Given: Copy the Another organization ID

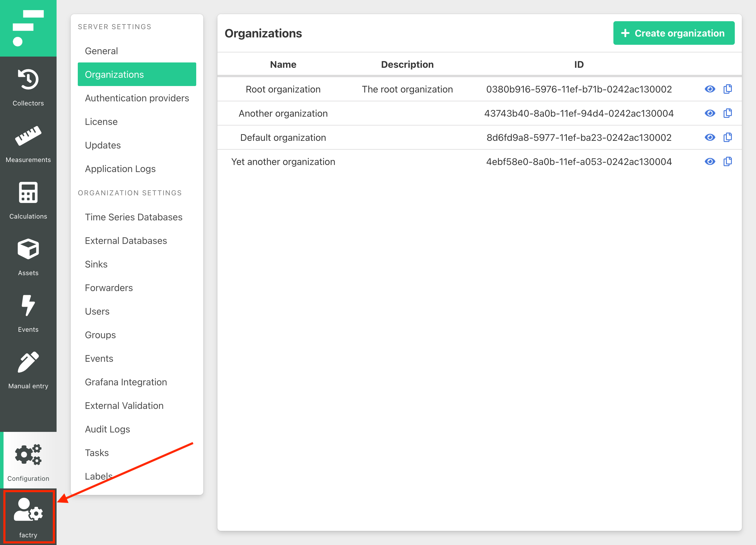Looking at the screenshot, I should coord(728,113).
